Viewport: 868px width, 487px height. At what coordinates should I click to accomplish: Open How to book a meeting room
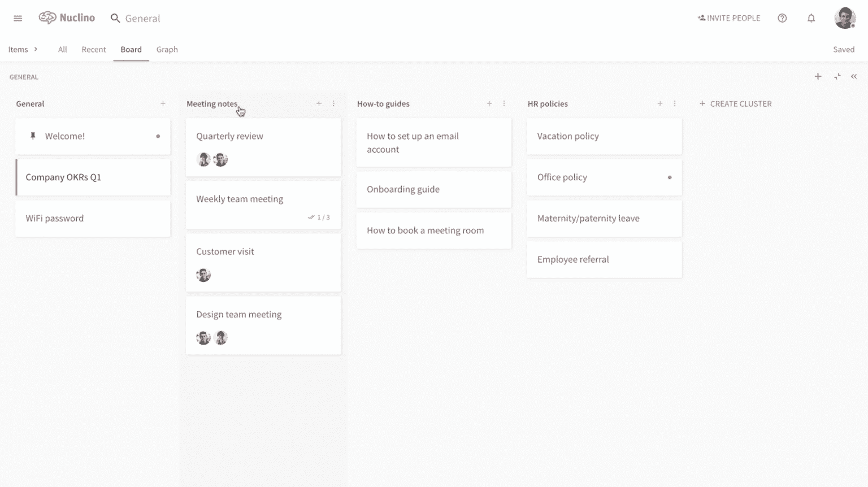click(434, 231)
